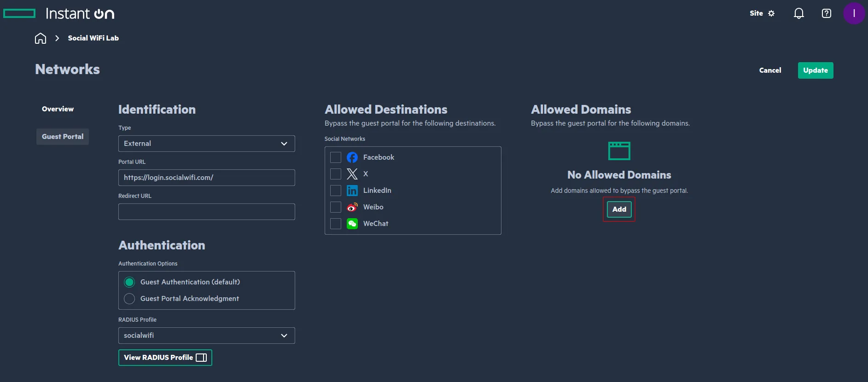Click the Social WiFi Lab breadcrumb
The image size is (868, 382).
coord(93,38)
